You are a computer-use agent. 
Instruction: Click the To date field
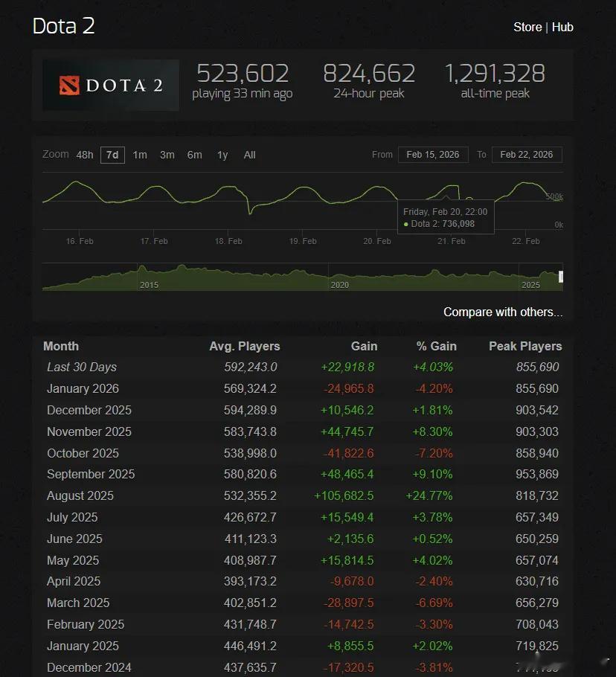click(x=527, y=154)
